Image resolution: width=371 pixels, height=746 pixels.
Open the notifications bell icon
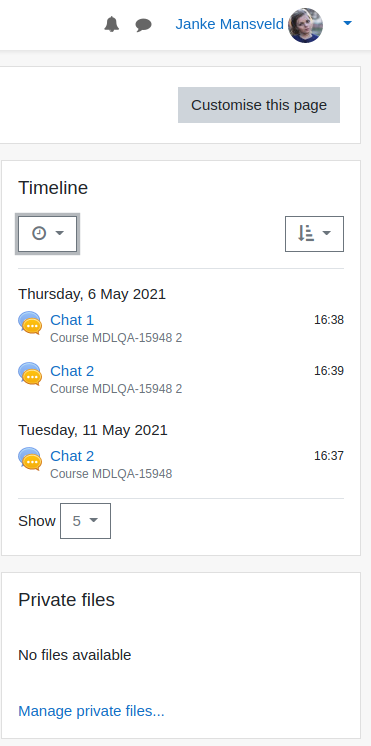tap(112, 24)
